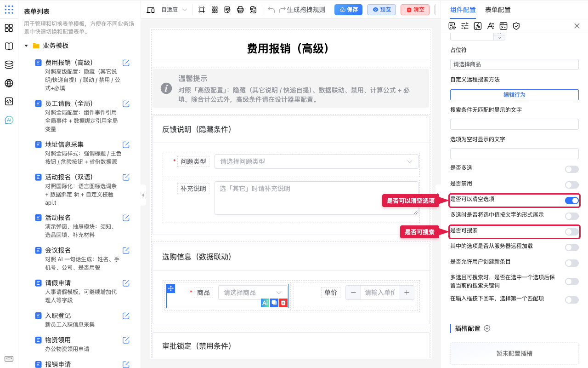Viewport: 588px width, 368px height.
Task: Turn off 是否可以清空选项 switch
Action: [572, 201]
